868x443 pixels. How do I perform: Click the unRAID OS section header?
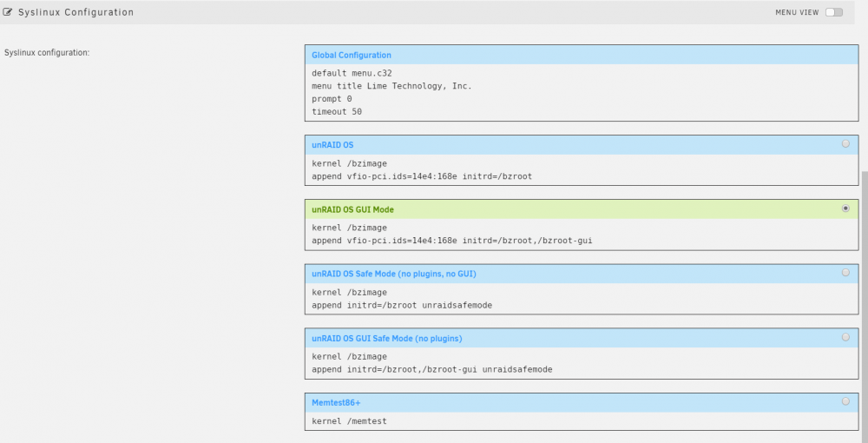point(582,144)
